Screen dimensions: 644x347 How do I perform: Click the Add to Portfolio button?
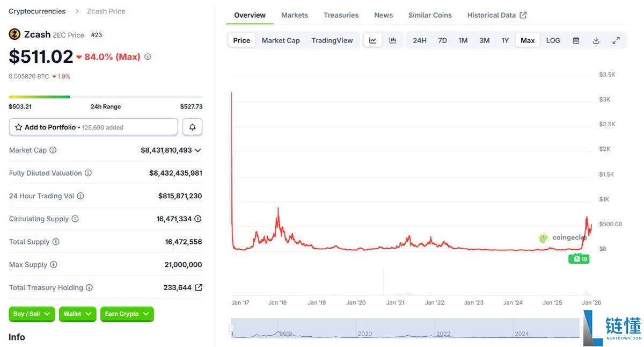(x=93, y=127)
